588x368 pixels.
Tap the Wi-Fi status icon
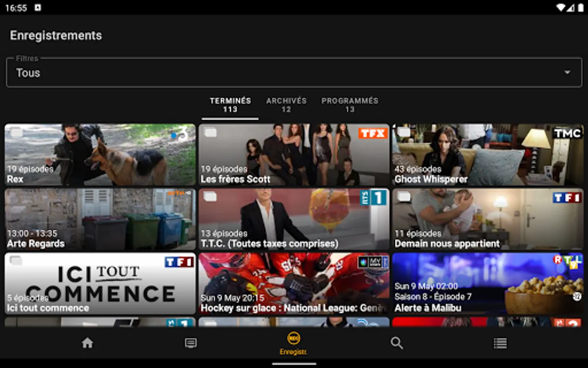pos(561,8)
